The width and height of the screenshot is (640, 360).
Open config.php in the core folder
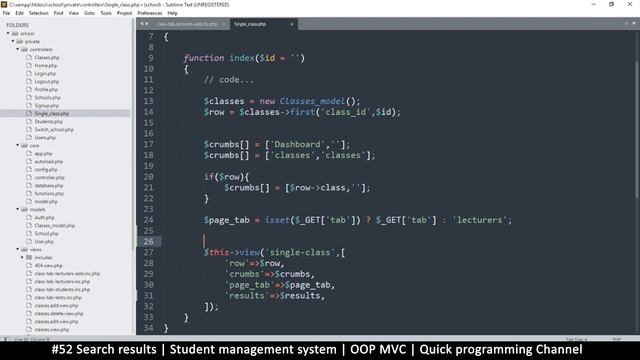(x=46, y=169)
